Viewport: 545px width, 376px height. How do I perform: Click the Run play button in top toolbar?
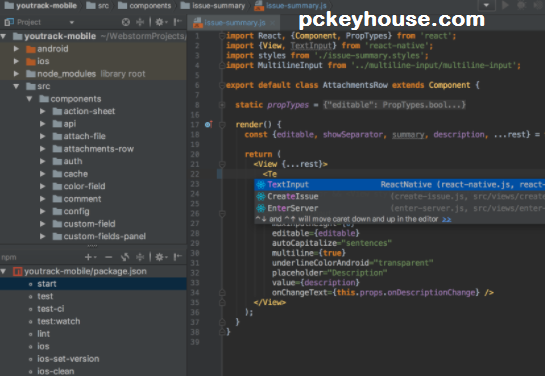pos(506,5)
